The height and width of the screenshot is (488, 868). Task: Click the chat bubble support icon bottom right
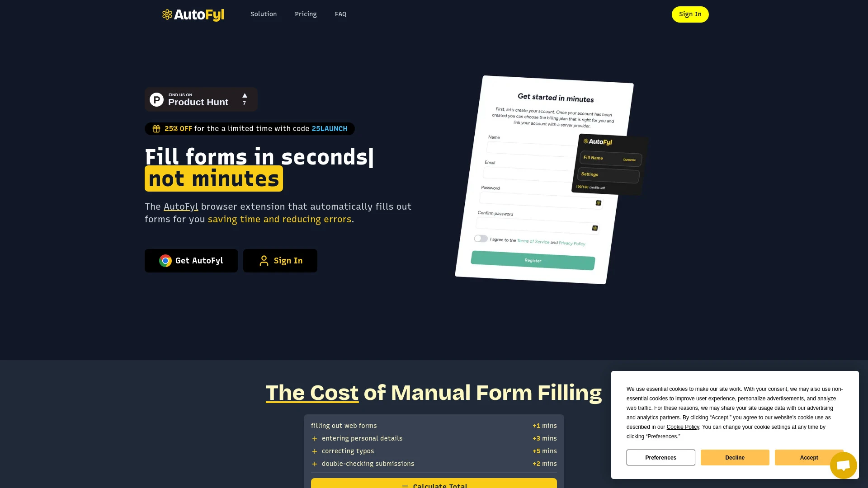tap(844, 465)
